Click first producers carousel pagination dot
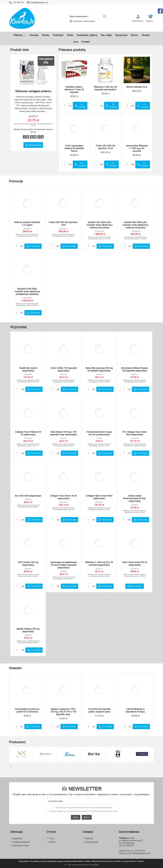The height and width of the screenshot is (868, 163). click(11, 766)
